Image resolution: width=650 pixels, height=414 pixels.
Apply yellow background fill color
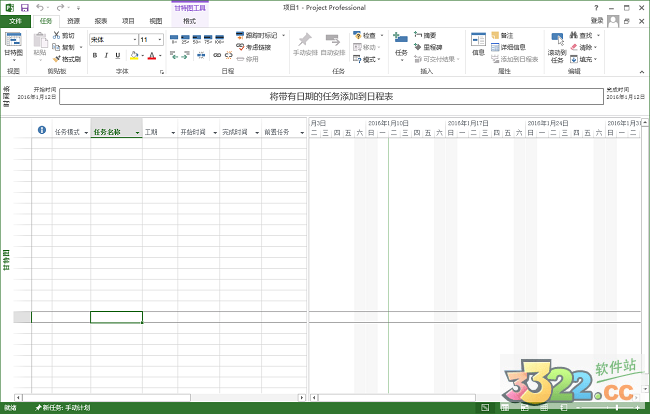[x=133, y=55]
